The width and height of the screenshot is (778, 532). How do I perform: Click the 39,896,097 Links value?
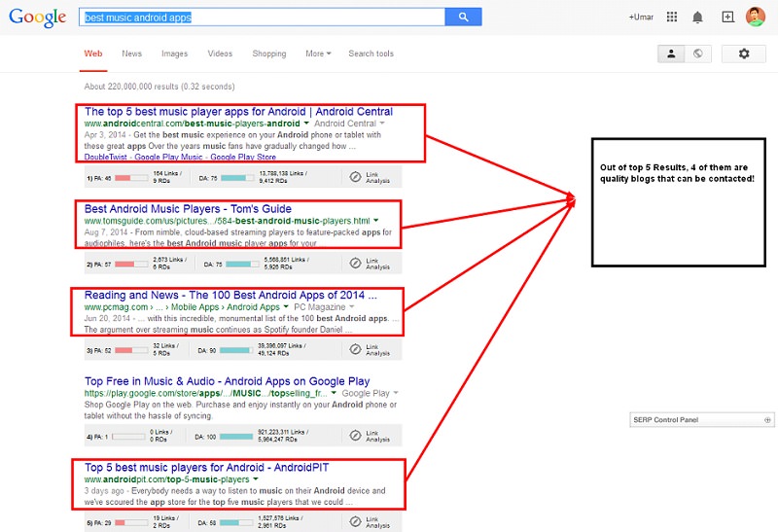(x=282, y=346)
